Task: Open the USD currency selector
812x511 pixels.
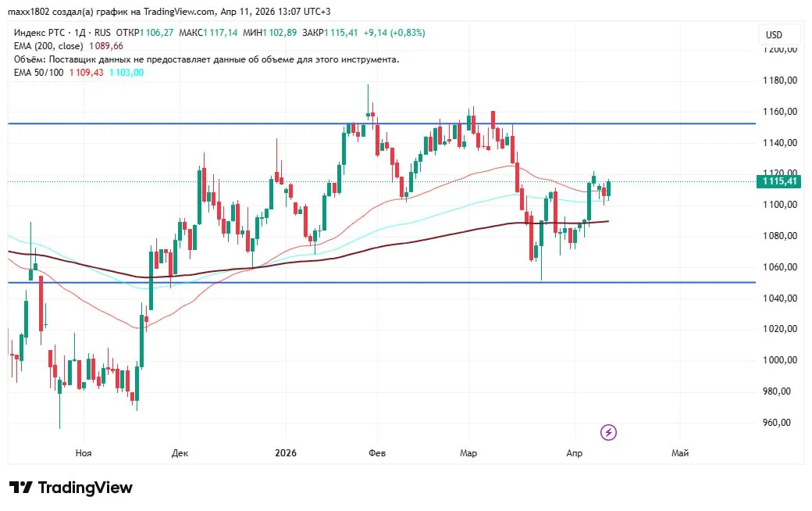Action: tap(774, 35)
